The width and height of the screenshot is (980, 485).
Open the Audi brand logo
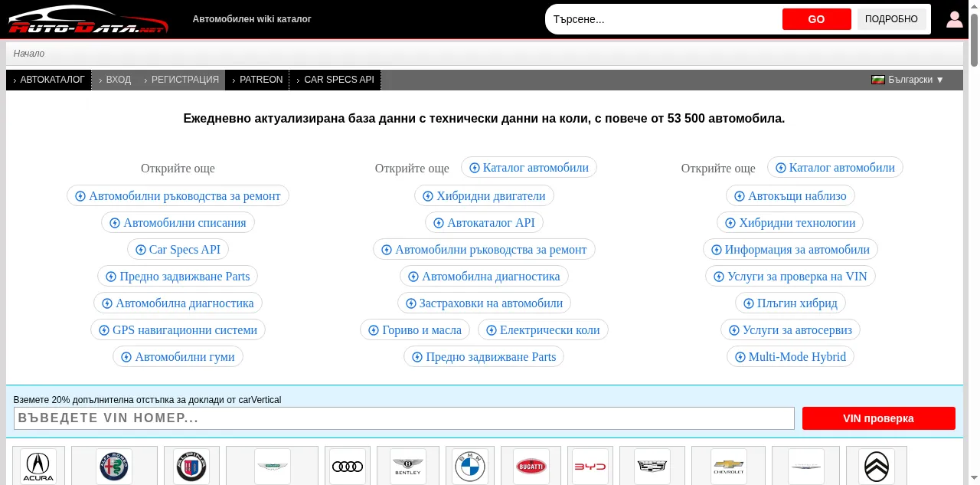(348, 467)
